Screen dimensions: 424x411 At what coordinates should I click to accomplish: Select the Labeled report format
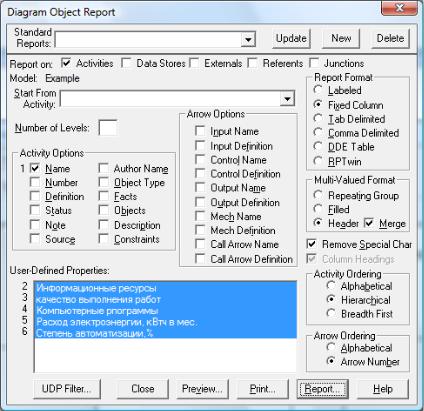pyautogui.click(x=318, y=90)
